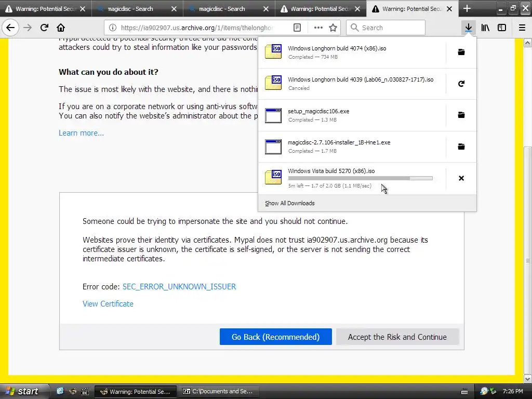Open a new browser tab
Viewport: 532px width, 399px height.
tap(467, 8)
